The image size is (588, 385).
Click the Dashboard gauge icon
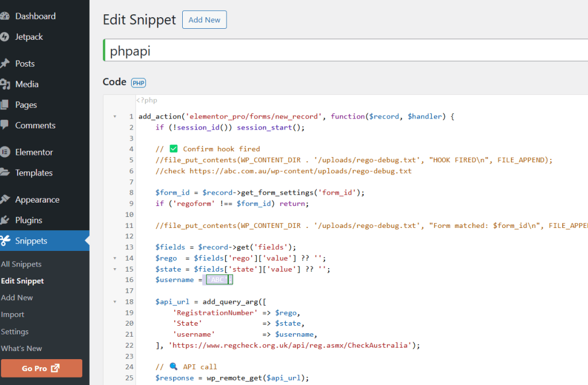pyautogui.click(x=5, y=16)
